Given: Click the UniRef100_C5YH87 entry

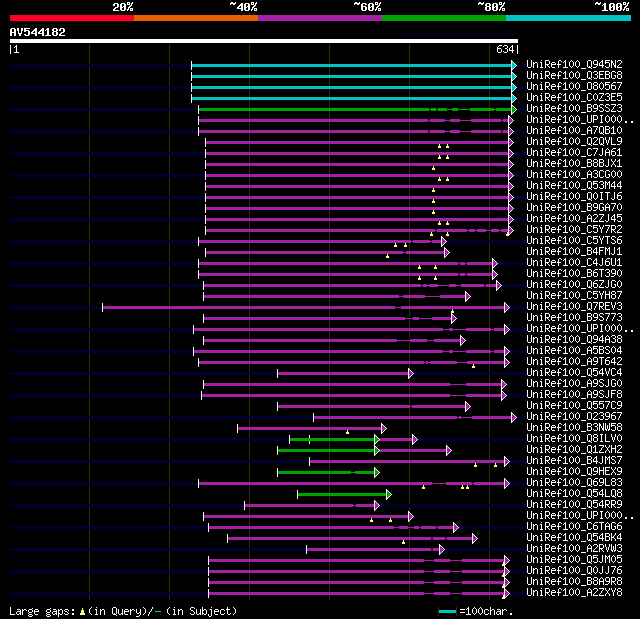Looking at the screenshot, I should click(x=574, y=296).
